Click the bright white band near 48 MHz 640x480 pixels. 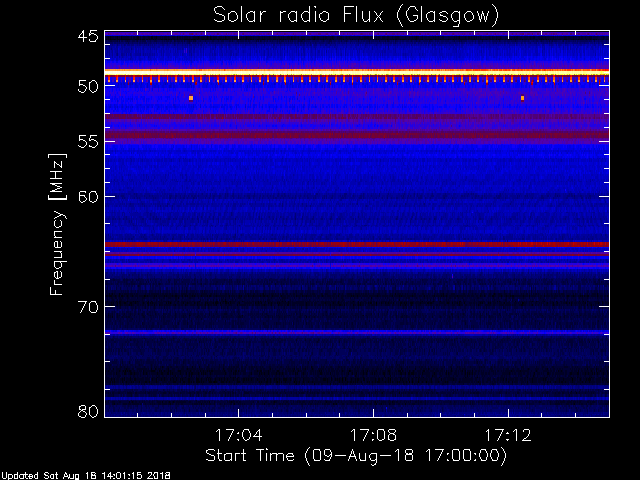pos(357,72)
